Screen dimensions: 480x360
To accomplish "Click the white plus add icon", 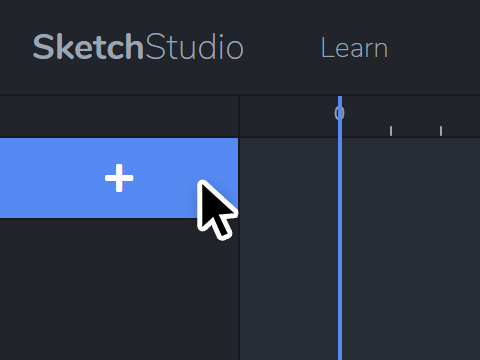I will (x=119, y=178).
